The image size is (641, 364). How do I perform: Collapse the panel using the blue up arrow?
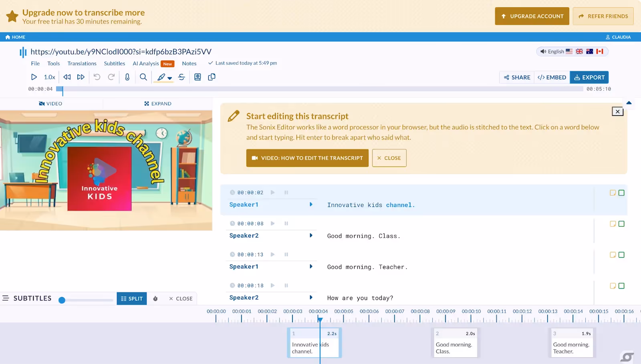pos(629,103)
